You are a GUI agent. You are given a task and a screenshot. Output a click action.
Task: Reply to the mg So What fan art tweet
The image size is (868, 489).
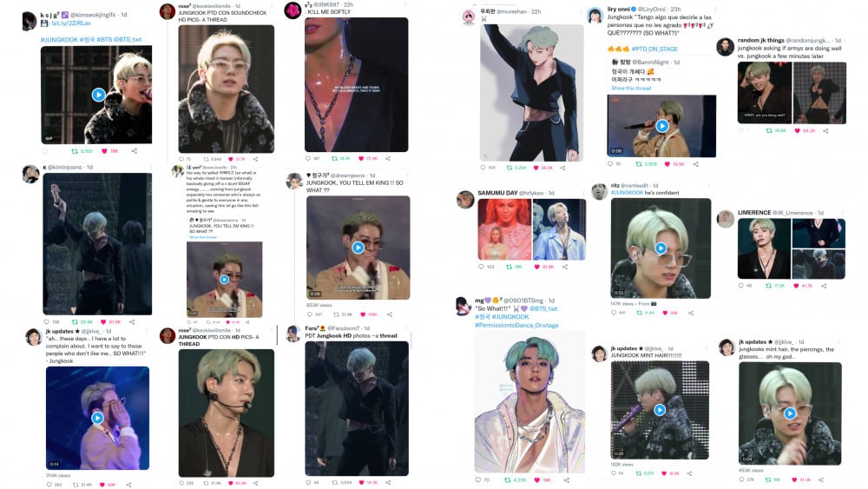(x=477, y=479)
